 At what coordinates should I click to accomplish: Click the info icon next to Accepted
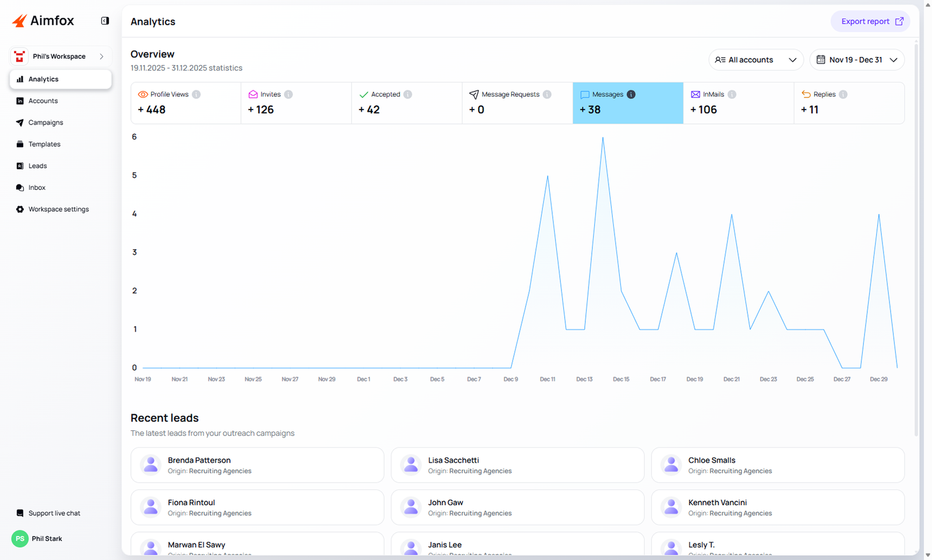point(408,94)
